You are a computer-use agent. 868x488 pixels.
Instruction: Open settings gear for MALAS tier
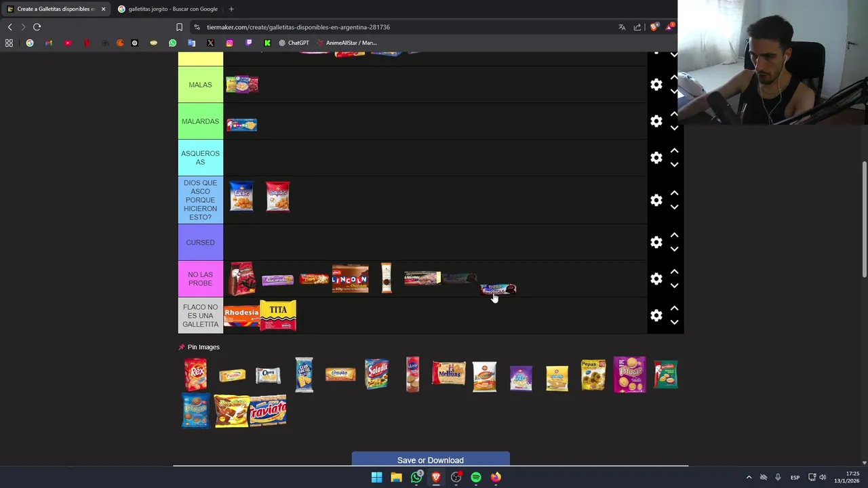[656, 85]
